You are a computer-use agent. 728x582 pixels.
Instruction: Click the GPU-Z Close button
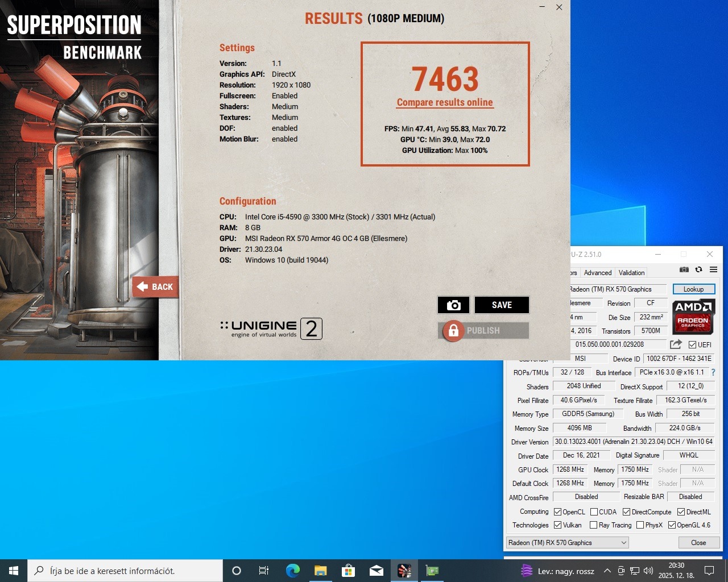click(x=698, y=543)
